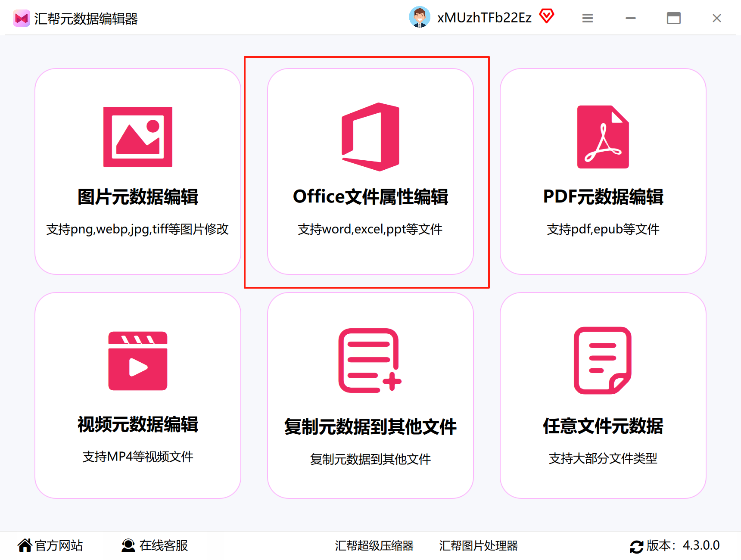This screenshot has width=741, height=560.
Task: Click the 汇帮元数据编辑器 window title text
Action: 86,19
